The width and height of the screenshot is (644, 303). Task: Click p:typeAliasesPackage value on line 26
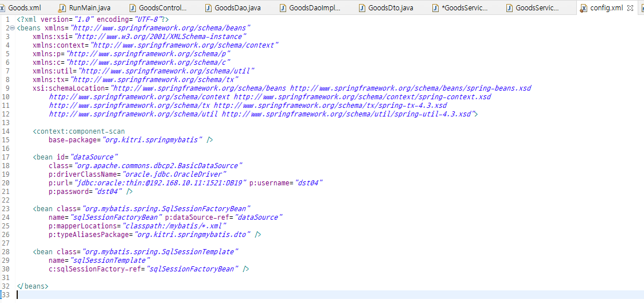[192, 235]
